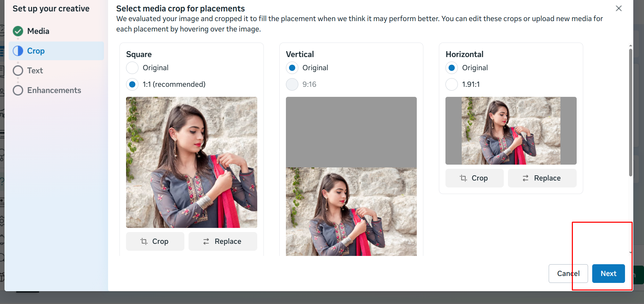644x304 pixels.
Task: Click the half-filled Crop step icon
Action: click(18, 51)
